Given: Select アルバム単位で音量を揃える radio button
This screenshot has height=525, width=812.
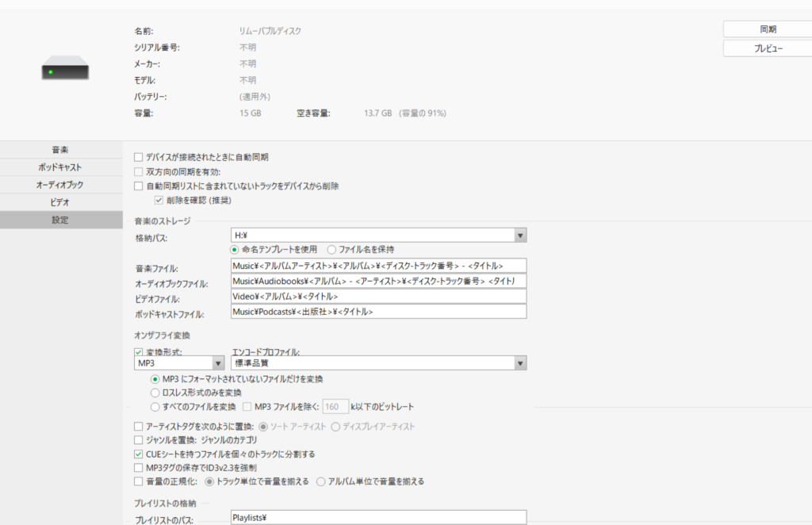Looking at the screenshot, I should [321, 481].
